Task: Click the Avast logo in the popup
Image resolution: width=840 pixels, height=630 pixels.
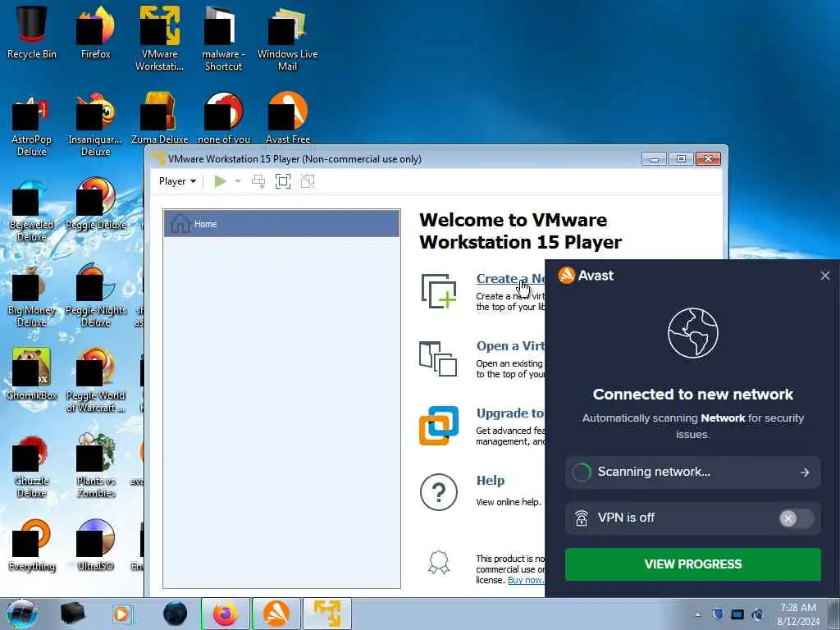Action: 586,276
